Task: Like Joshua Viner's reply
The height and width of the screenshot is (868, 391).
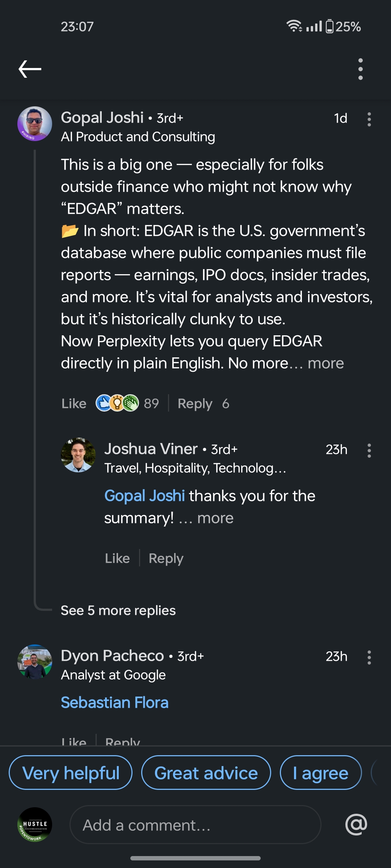Action: pyautogui.click(x=117, y=558)
